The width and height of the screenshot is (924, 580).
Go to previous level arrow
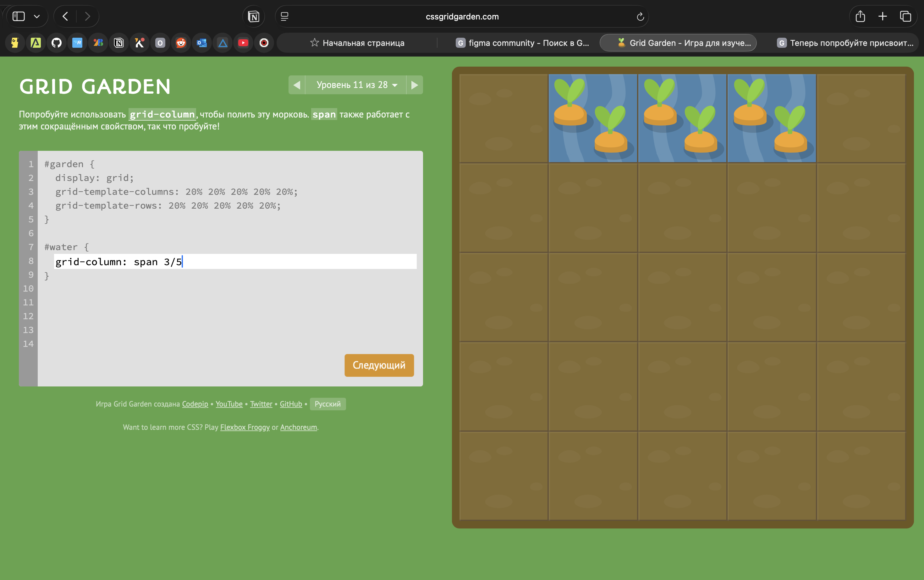point(297,85)
